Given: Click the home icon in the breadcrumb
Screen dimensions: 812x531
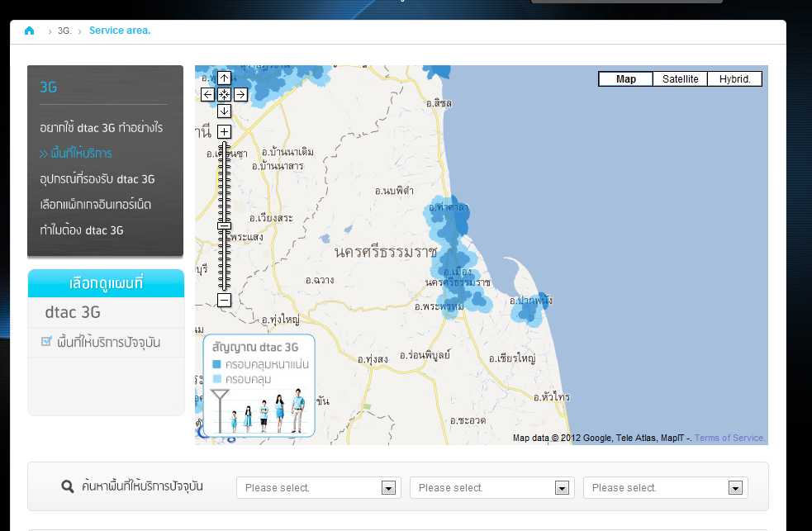Looking at the screenshot, I should point(30,31).
